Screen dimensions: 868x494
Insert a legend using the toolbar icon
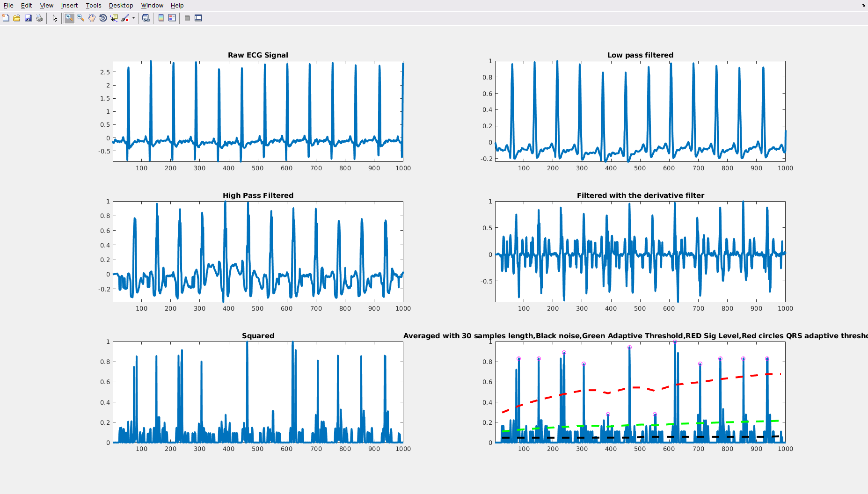coord(172,18)
